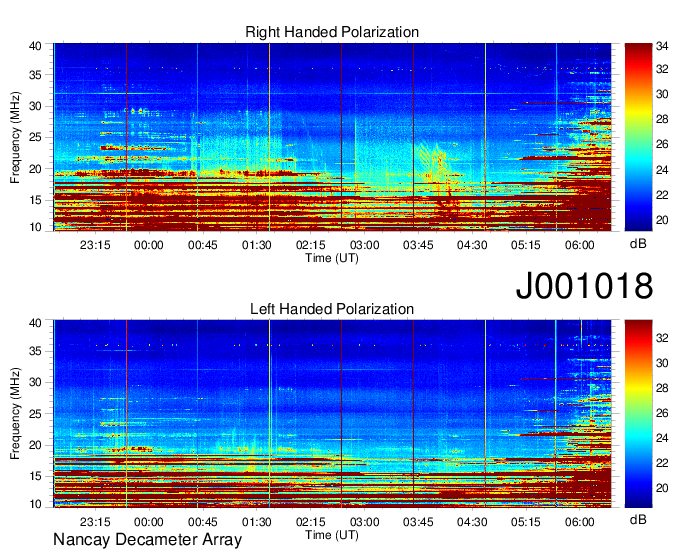Click "02:15" time tick under Left Handed panel
This screenshot has height=552, width=680.
click(x=311, y=522)
